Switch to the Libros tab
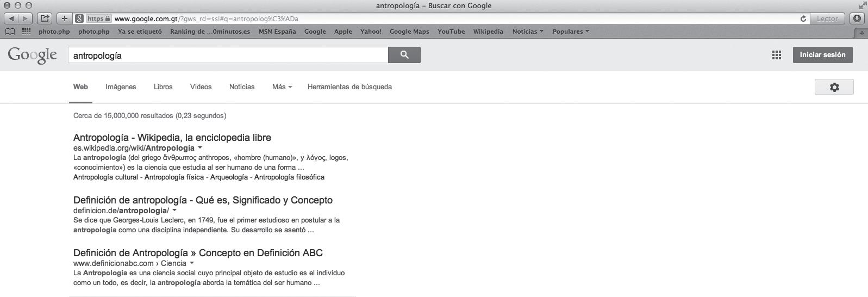Image resolution: width=868 pixels, height=297 pixels. point(163,87)
